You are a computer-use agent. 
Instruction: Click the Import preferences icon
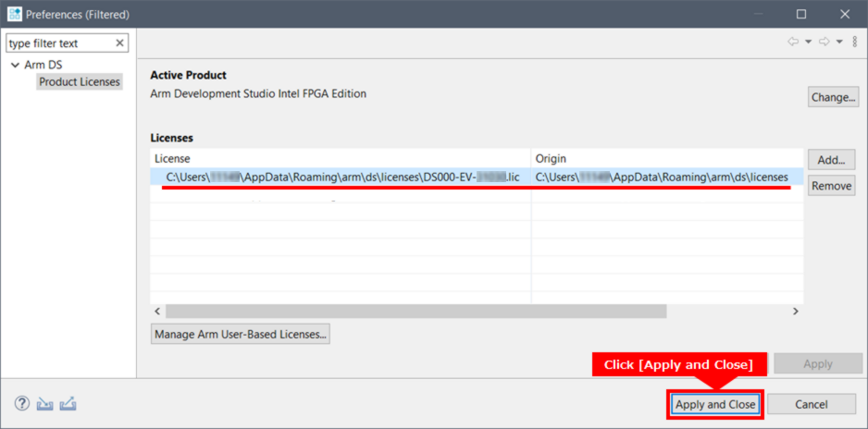pyautogui.click(x=44, y=404)
